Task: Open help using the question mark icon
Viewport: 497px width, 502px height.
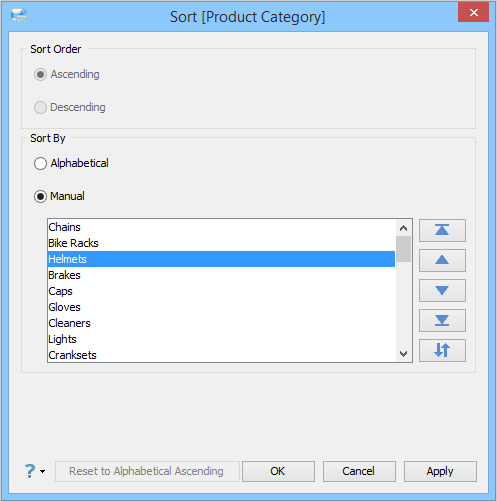Action: [x=30, y=471]
